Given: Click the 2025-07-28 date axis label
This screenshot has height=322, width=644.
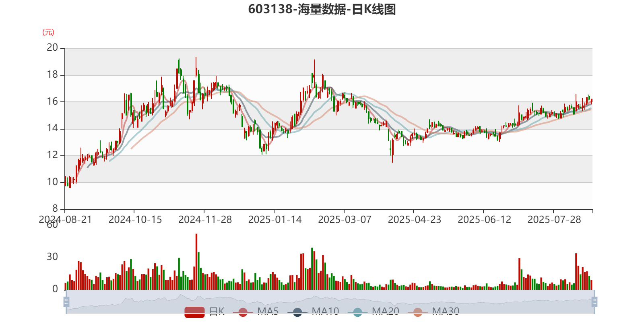Looking at the screenshot, I should coord(554,220).
